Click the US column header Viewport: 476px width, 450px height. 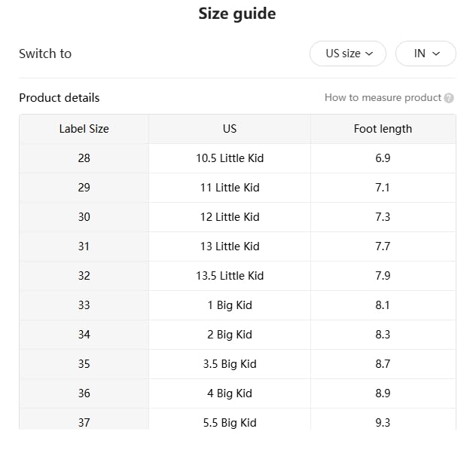tap(230, 129)
